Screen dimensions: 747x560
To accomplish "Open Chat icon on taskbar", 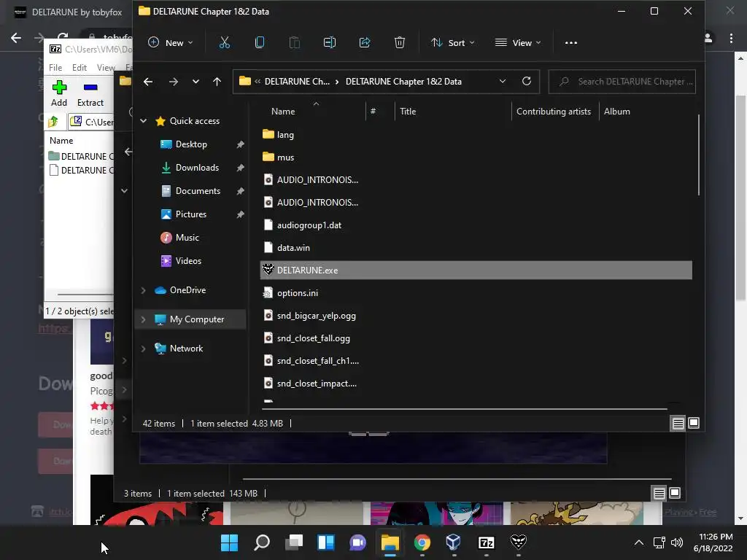I will 357,542.
